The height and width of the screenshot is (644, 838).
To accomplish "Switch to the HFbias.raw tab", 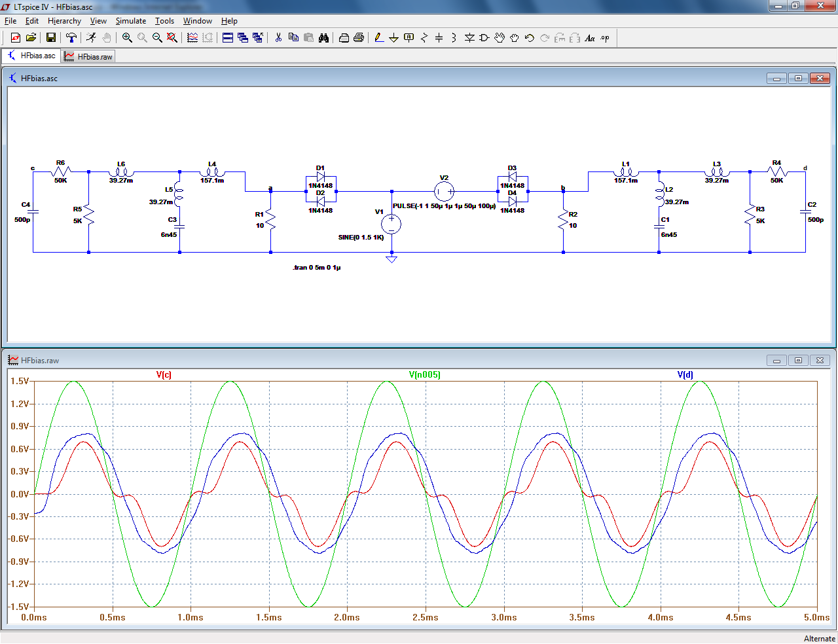I will point(88,57).
